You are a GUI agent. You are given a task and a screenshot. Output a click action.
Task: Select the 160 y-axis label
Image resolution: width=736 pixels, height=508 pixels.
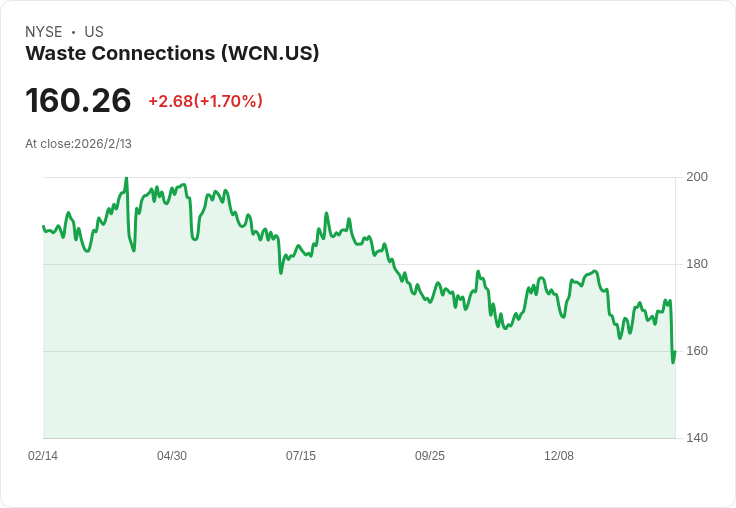point(696,351)
